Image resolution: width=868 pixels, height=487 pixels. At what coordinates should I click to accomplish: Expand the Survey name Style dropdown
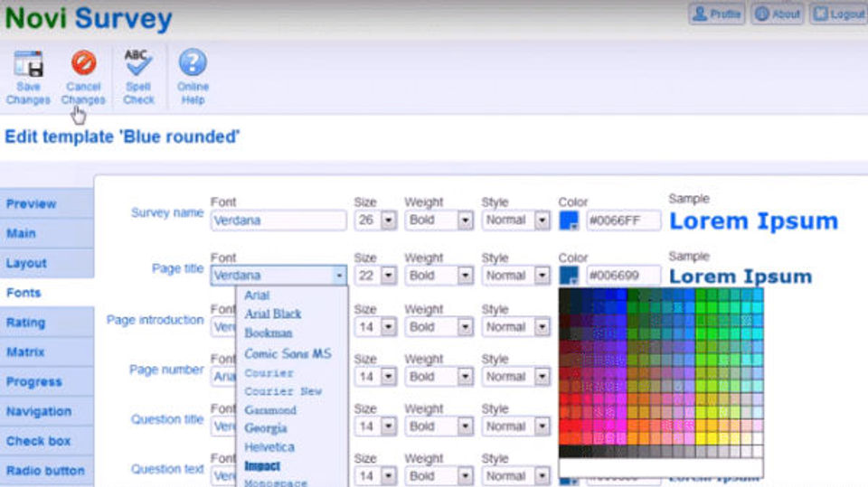pos(542,220)
